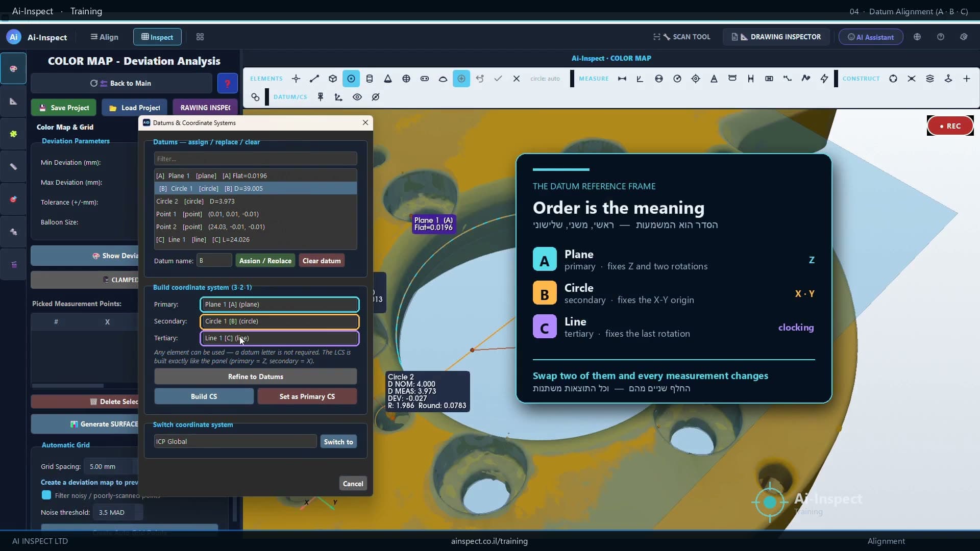
Task: Toggle the circle element tool
Action: click(x=351, y=79)
